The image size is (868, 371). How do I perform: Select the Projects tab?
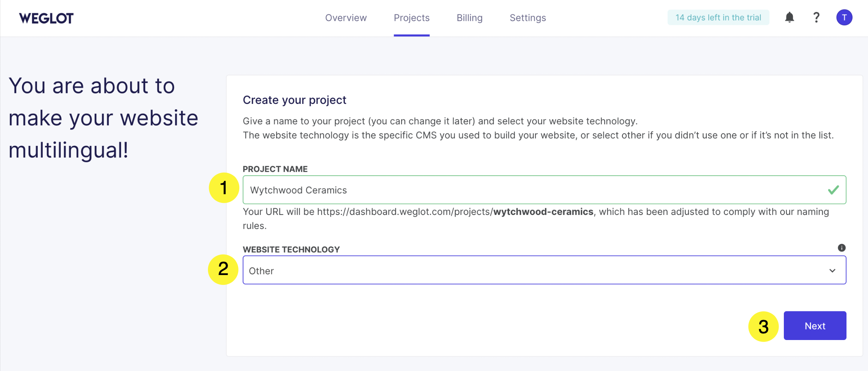click(411, 18)
